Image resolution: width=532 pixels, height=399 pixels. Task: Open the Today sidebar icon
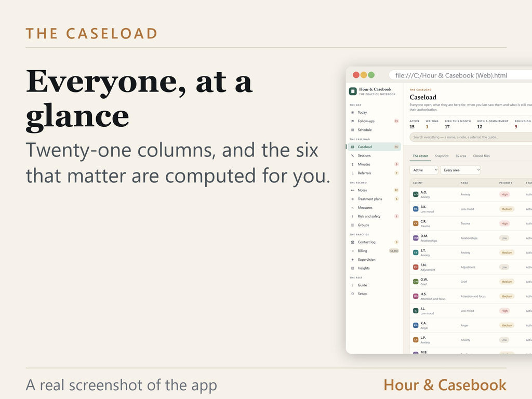pyautogui.click(x=353, y=112)
